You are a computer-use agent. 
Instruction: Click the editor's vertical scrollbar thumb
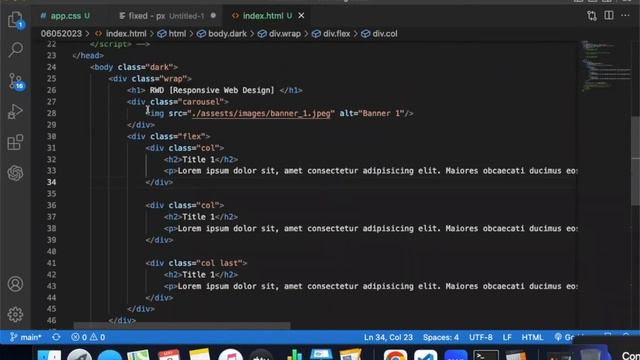coord(636,161)
